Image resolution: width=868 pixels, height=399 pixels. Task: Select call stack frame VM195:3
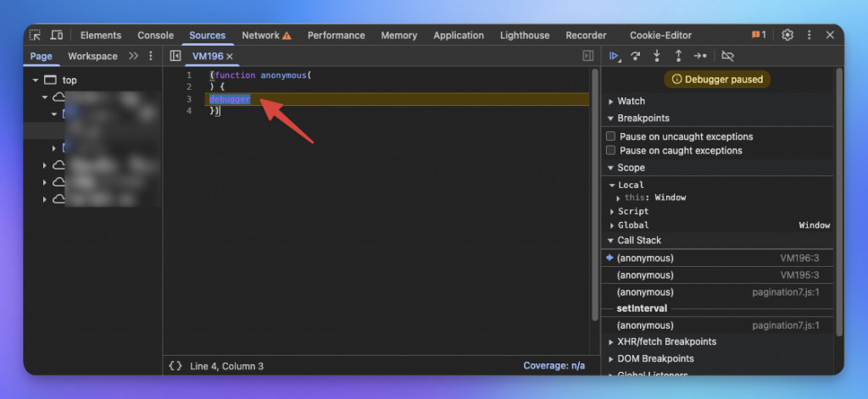click(x=717, y=275)
